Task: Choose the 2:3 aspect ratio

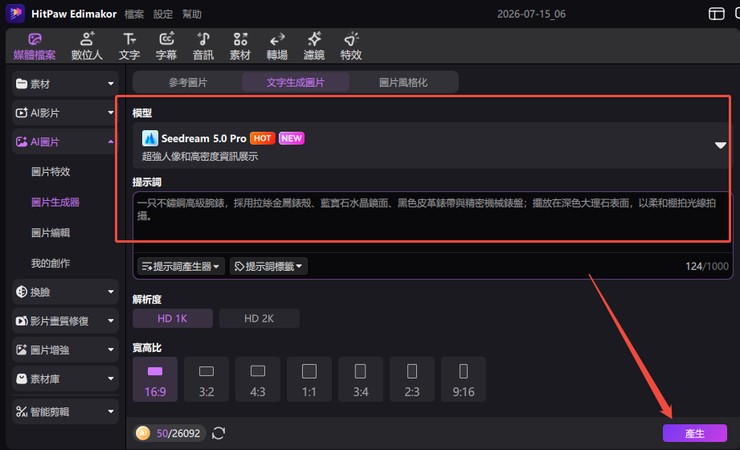Action: (412, 379)
